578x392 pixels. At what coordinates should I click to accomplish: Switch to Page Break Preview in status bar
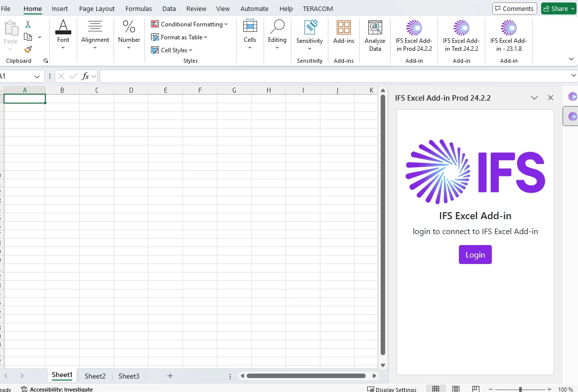tap(476, 389)
